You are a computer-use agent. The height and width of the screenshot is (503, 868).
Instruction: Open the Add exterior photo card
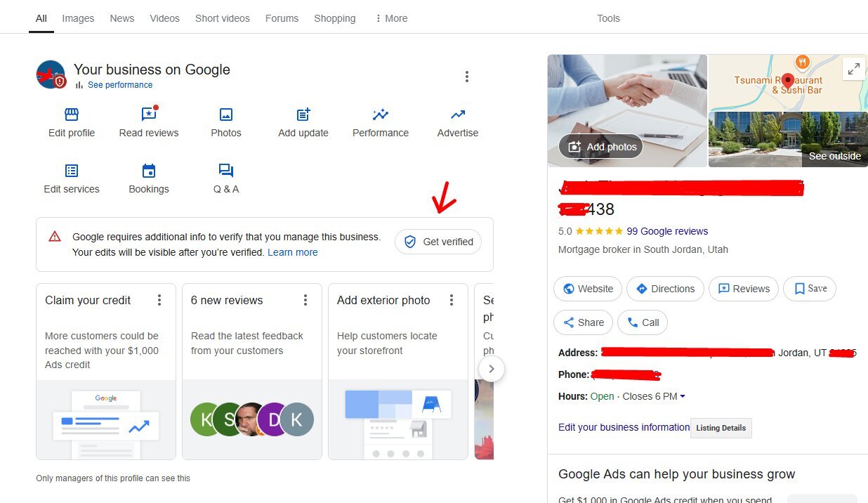click(398, 372)
